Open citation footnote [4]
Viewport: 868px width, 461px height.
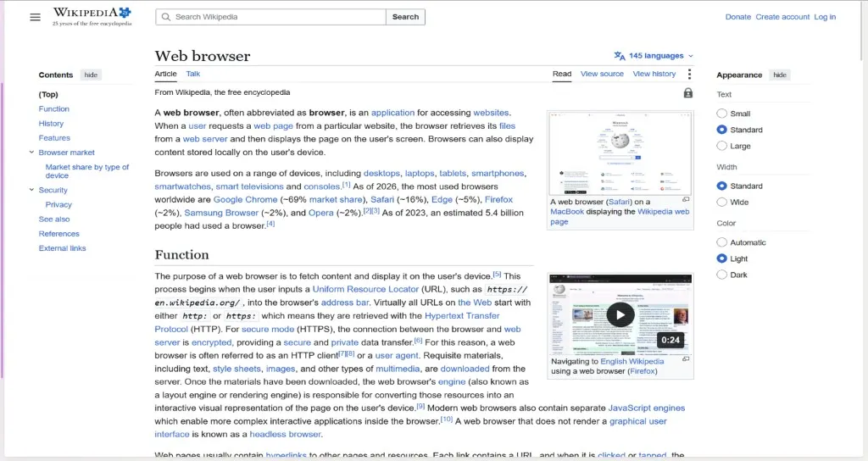pyautogui.click(x=270, y=224)
